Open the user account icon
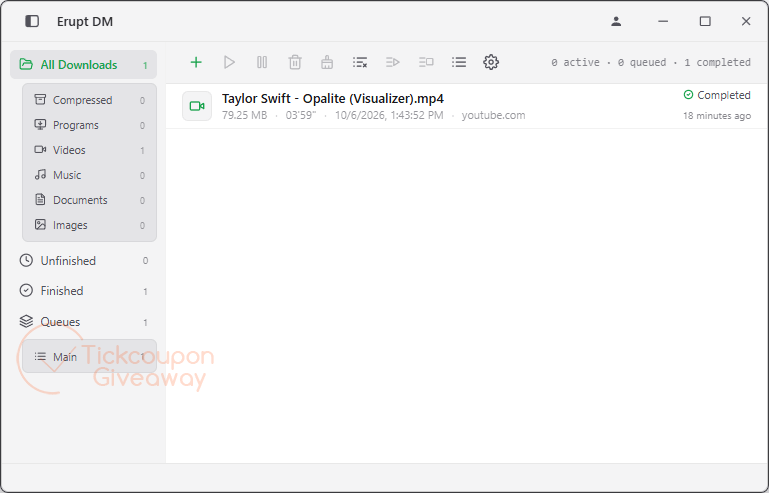 click(x=616, y=21)
